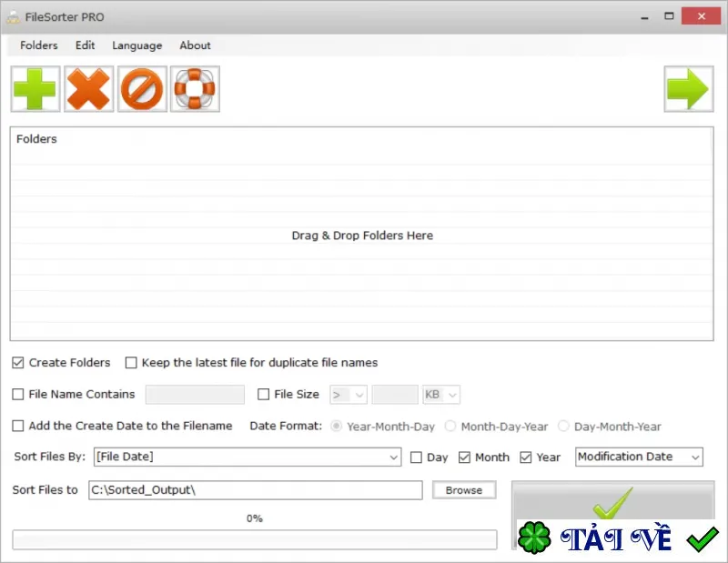Select the Month-Day-Year date format

pos(450,426)
